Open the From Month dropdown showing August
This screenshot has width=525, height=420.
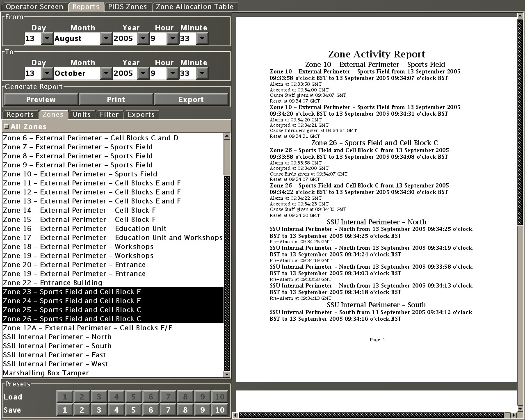click(106, 39)
